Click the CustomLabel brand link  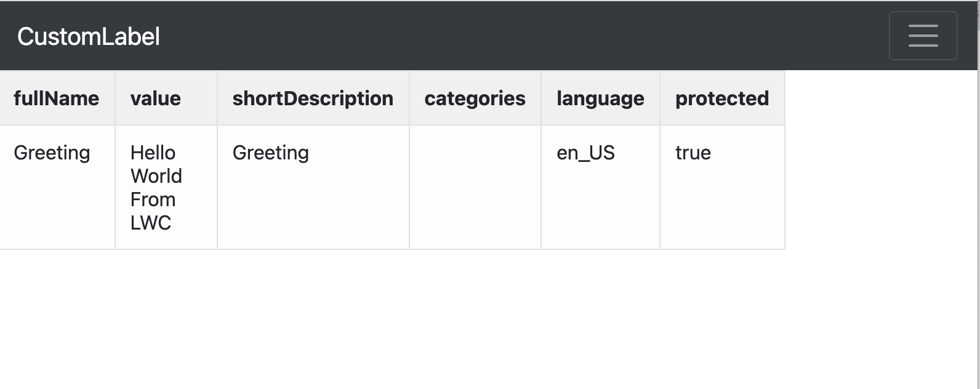point(89,36)
